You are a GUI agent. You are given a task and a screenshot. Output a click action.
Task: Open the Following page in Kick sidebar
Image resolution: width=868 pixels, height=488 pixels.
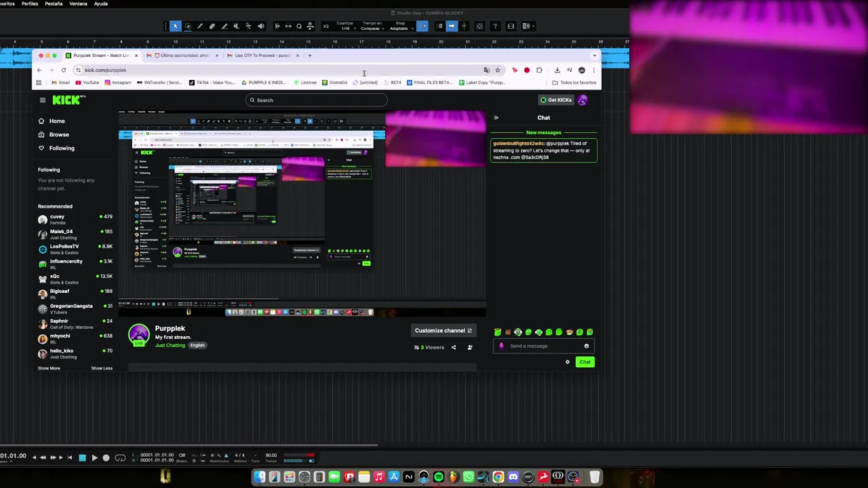[x=61, y=148]
